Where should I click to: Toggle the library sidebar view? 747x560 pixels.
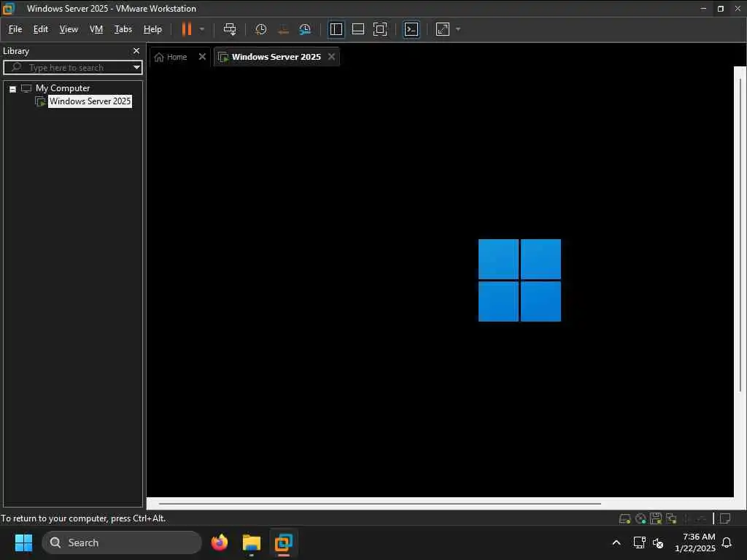coord(336,29)
